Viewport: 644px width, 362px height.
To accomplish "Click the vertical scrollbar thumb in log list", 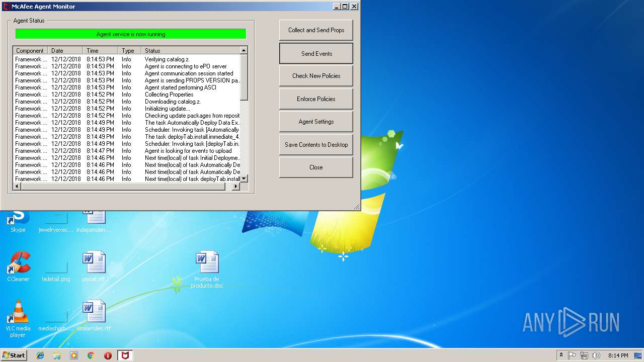I will [x=244, y=77].
